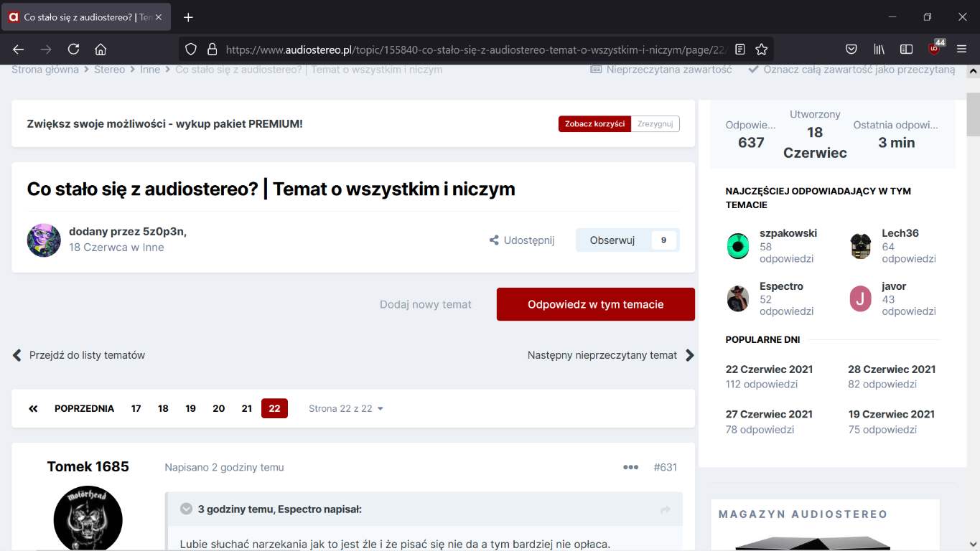Go to page 20 in pagination
This screenshot has height=551, width=980.
tap(219, 409)
